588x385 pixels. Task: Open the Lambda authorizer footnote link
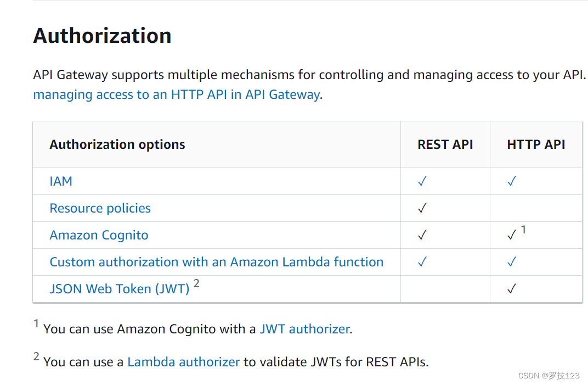coord(183,362)
